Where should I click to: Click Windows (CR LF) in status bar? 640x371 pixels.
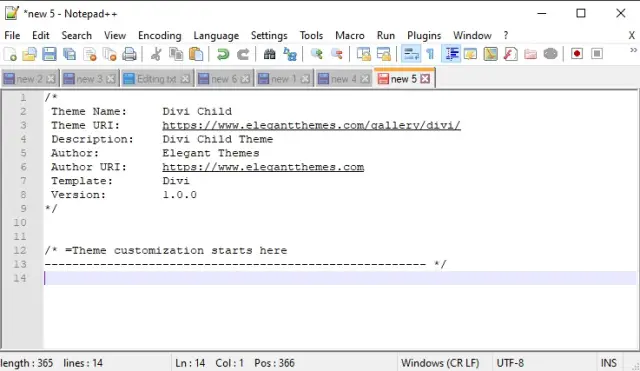(x=440, y=363)
